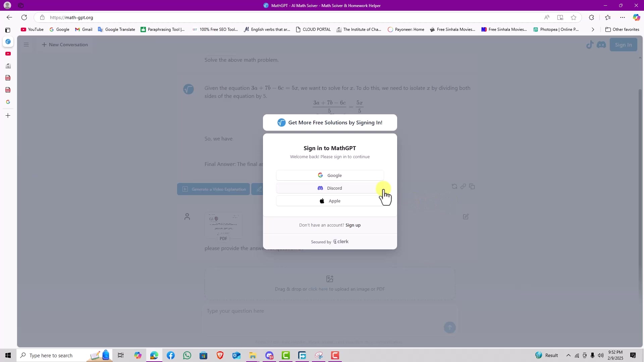
Task: Click the address bar URL
Action: click(x=71, y=17)
